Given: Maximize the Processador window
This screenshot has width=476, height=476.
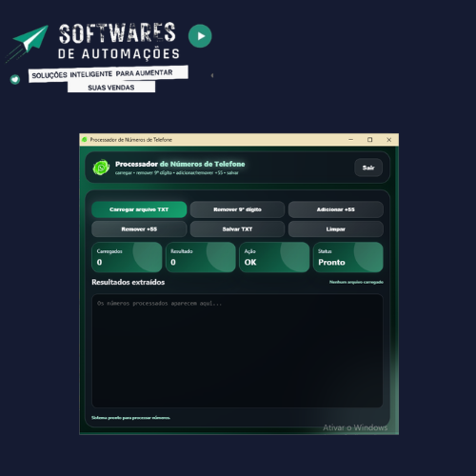Looking at the screenshot, I should (x=369, y=140).
